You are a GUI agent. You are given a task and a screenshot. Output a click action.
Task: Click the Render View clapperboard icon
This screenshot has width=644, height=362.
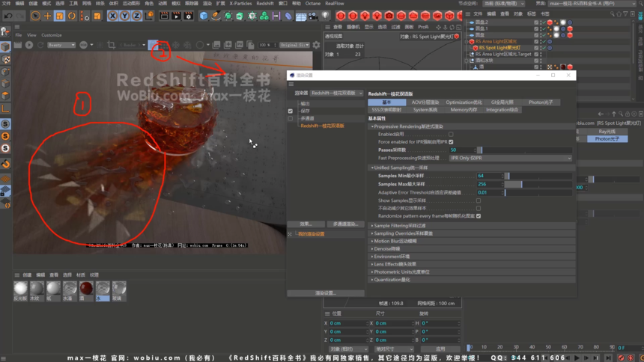coord(164,16)
